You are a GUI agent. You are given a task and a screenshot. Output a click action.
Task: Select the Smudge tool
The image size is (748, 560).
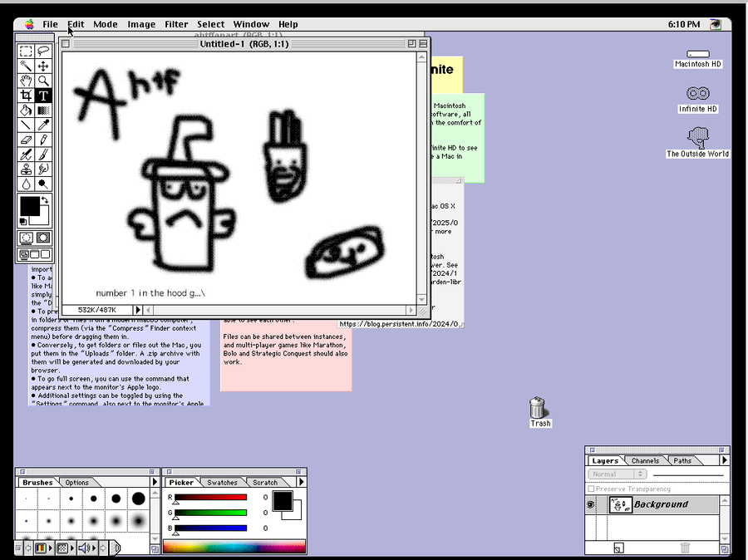(x=43, y=169)
